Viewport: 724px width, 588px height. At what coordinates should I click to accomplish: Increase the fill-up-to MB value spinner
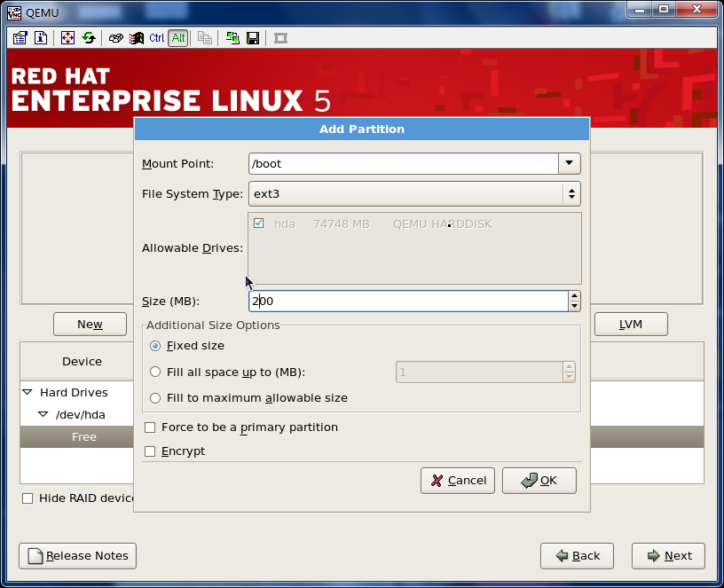pyautogui.click(x=569, y=367)
